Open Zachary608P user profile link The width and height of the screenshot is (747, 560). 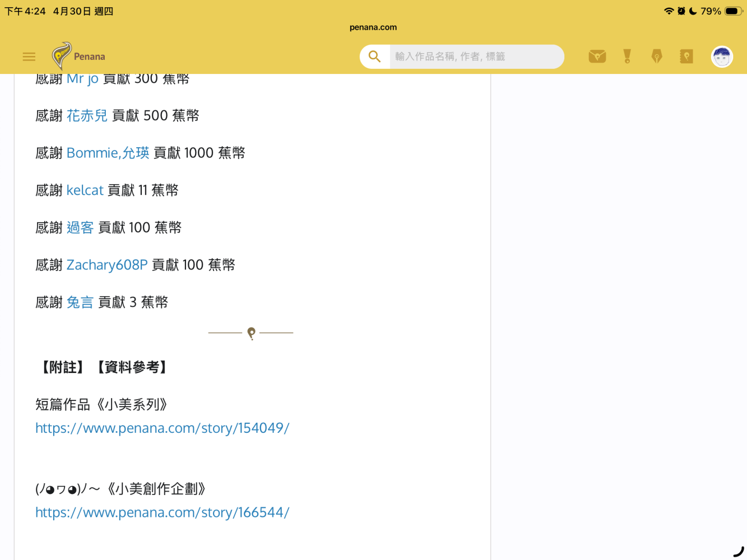click(x=107, y=265)
